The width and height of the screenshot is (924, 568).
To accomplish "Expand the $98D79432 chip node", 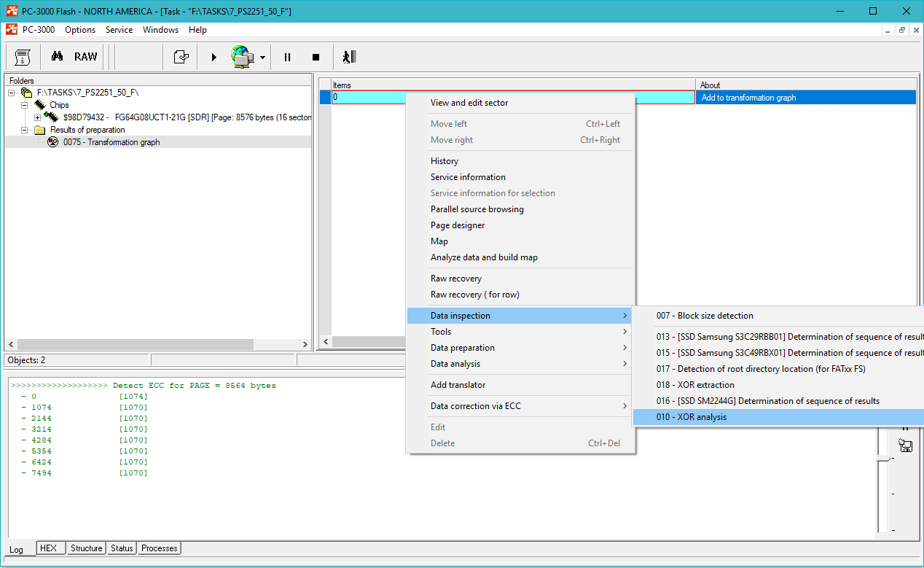I will tap(38, 117).
